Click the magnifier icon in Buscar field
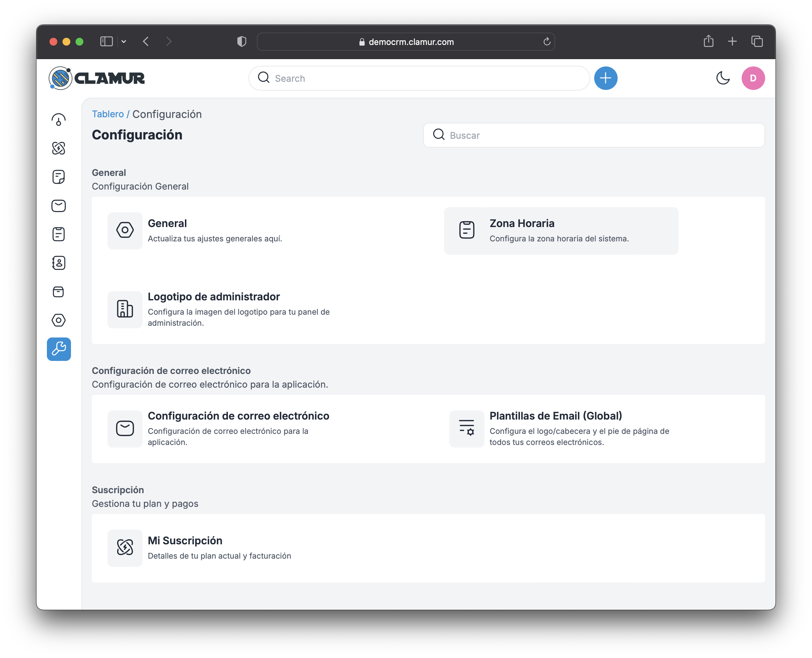The width and height of the screenshot is (812, 658). point(439,135)
